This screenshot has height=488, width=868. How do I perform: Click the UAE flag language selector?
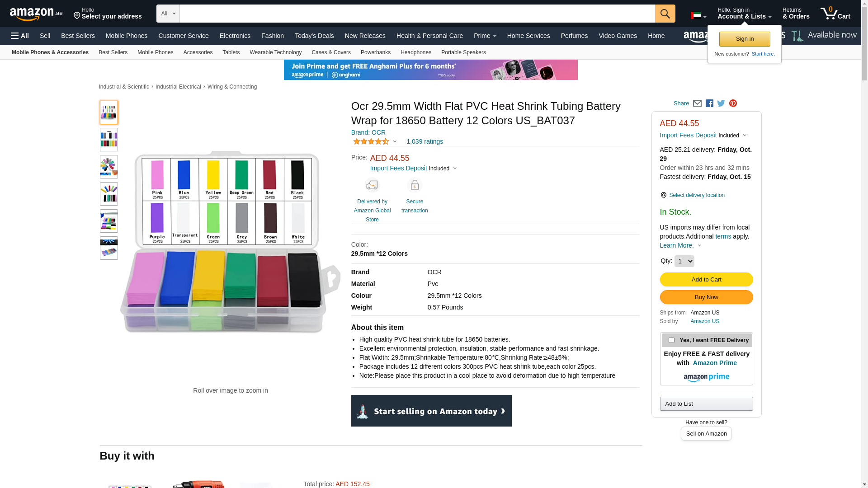[x=698, y=16]
